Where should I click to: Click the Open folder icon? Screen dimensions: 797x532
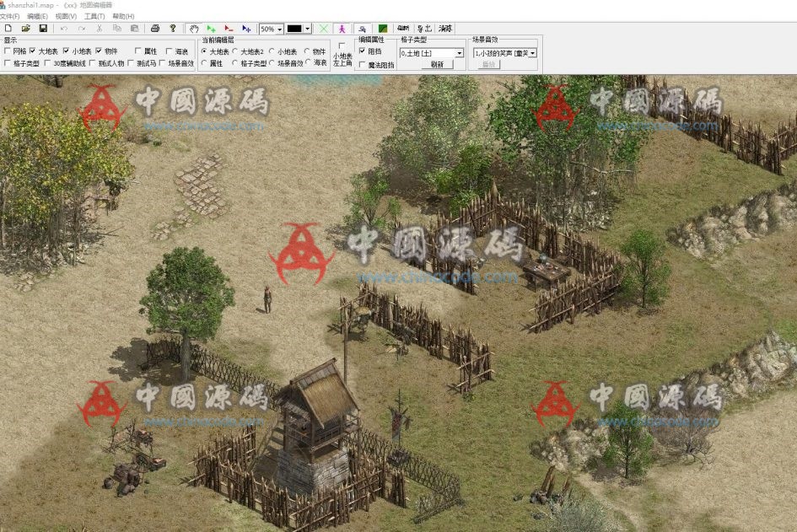pos(25,28)
